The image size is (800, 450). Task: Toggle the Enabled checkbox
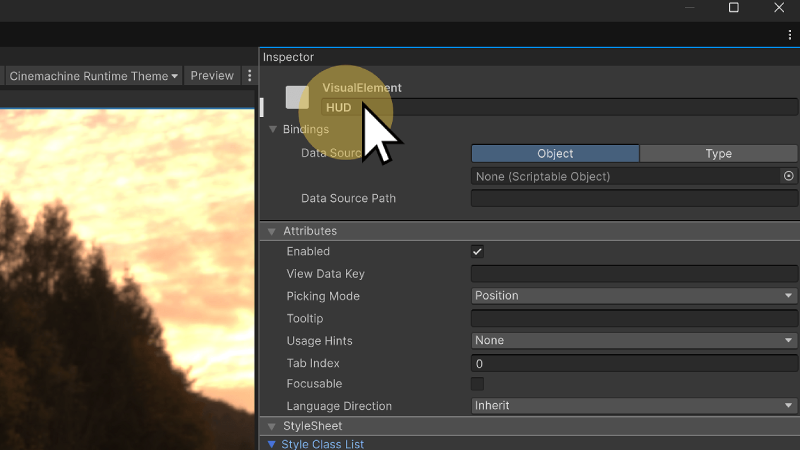477,252
